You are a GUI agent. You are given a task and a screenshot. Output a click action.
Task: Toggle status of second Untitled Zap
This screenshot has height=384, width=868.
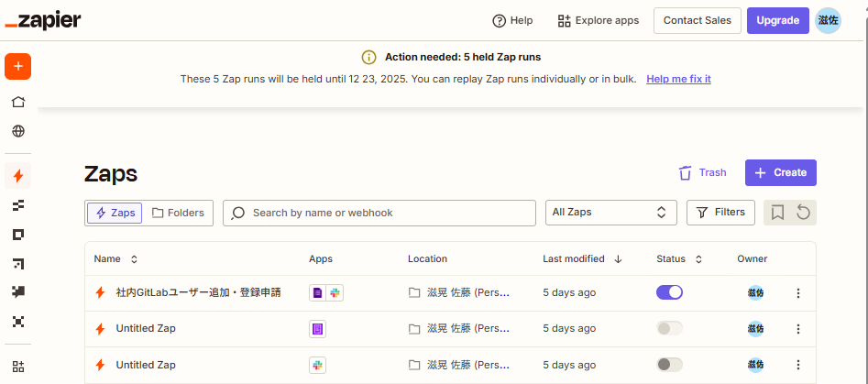pos(670,364)
